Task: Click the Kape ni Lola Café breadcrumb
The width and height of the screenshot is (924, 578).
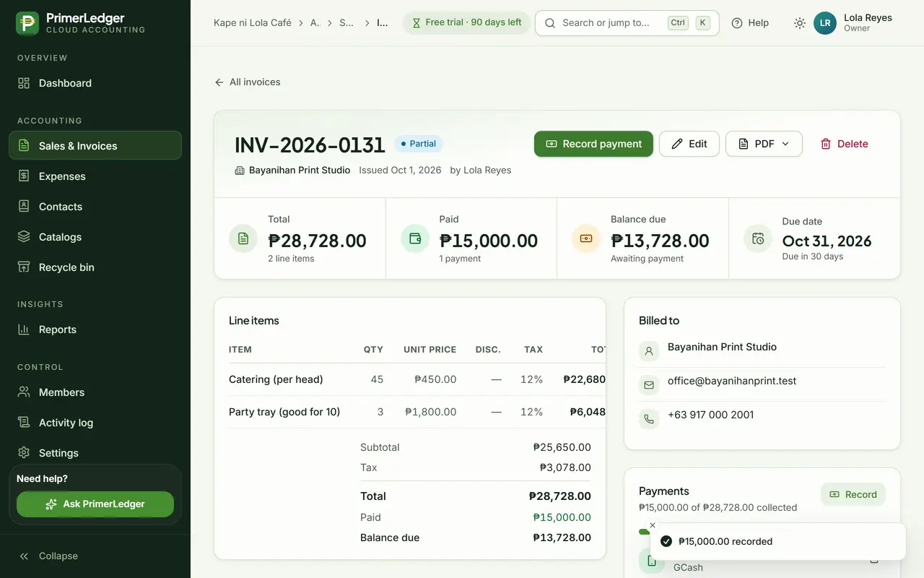Action: point(253,23)
